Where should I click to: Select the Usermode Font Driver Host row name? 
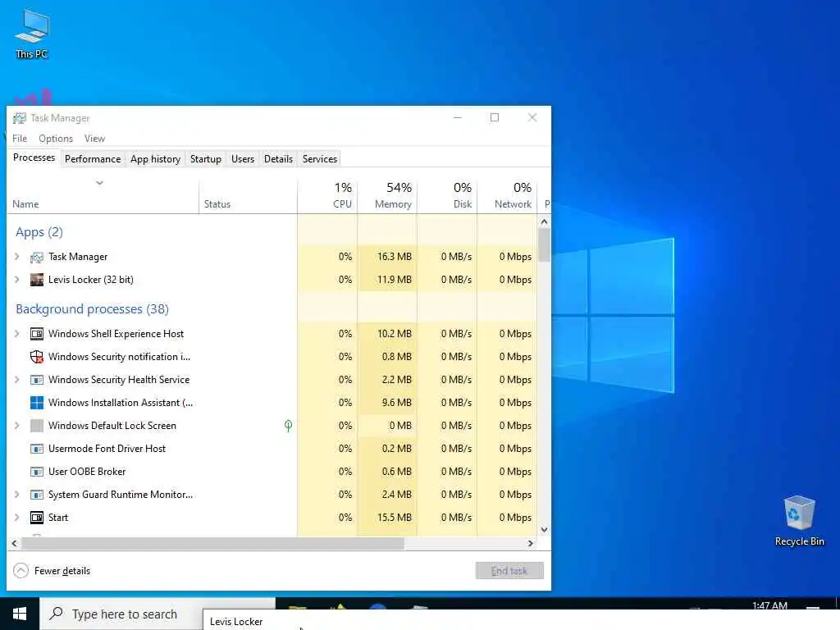click(107, 449)
